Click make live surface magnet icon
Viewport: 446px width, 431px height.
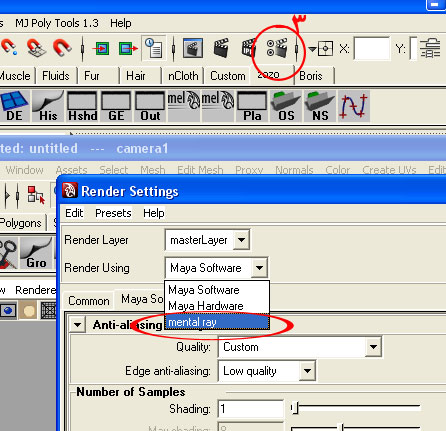tap(62, 48)
